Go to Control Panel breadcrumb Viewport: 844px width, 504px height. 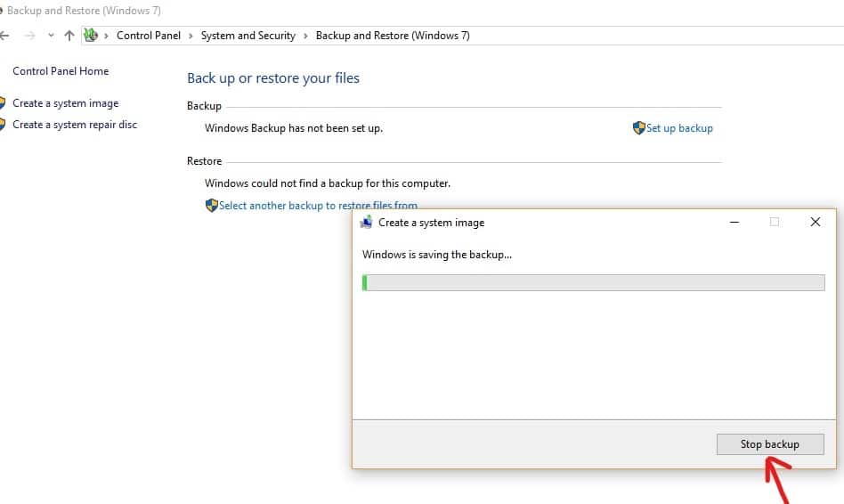coord(148,36)
